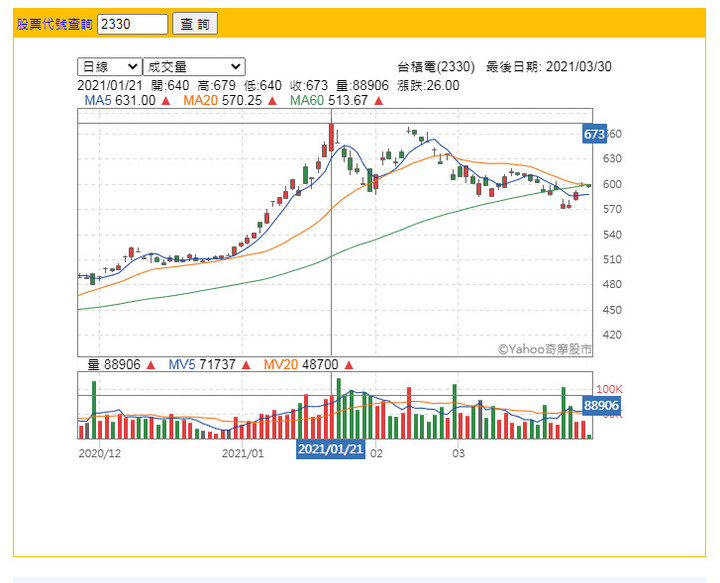Viewport: 720px width, 583px height.
Task: Click the MA5 631.00 legend value
Action: (120, 101)
